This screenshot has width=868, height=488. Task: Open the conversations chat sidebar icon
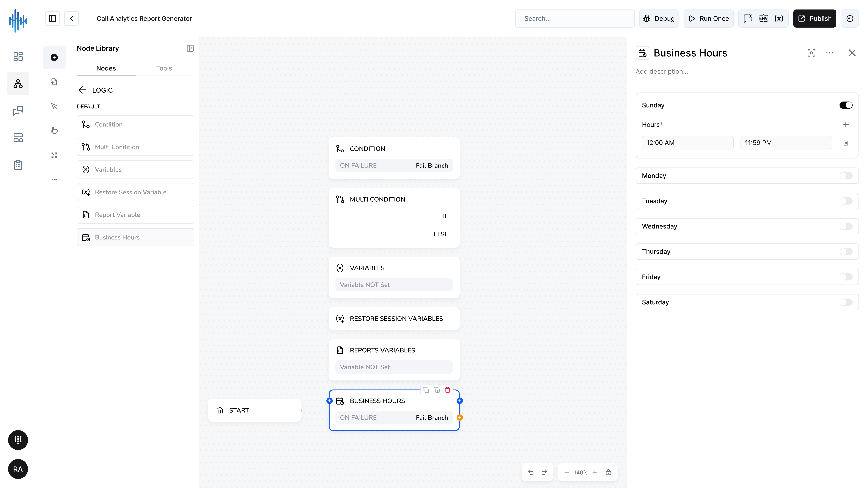(18, 111)
